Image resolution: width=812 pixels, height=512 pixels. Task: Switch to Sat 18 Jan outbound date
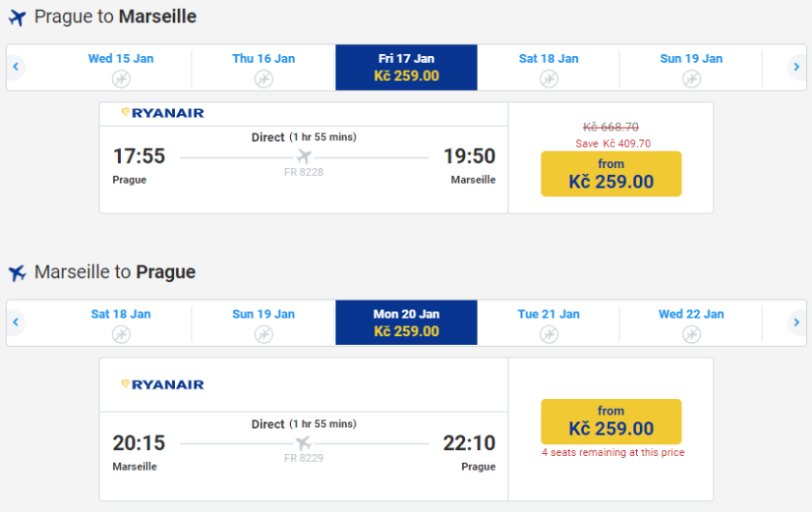[548, 67]
